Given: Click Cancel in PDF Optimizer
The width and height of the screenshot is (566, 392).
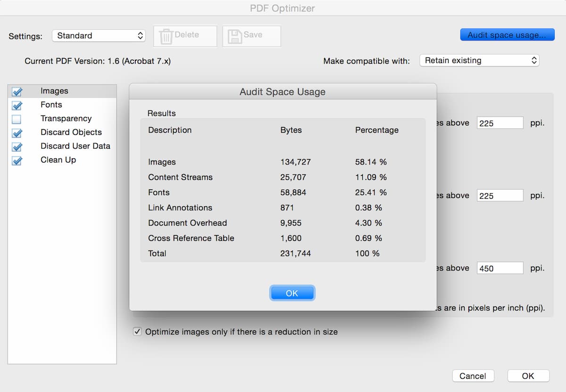Looking at the screenshot, I should [473, 376].
